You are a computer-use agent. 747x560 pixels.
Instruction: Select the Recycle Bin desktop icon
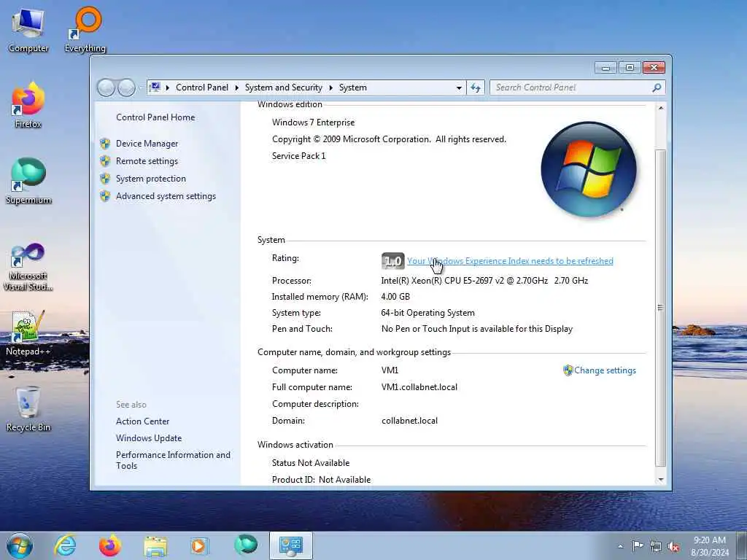tap(28, 409)
